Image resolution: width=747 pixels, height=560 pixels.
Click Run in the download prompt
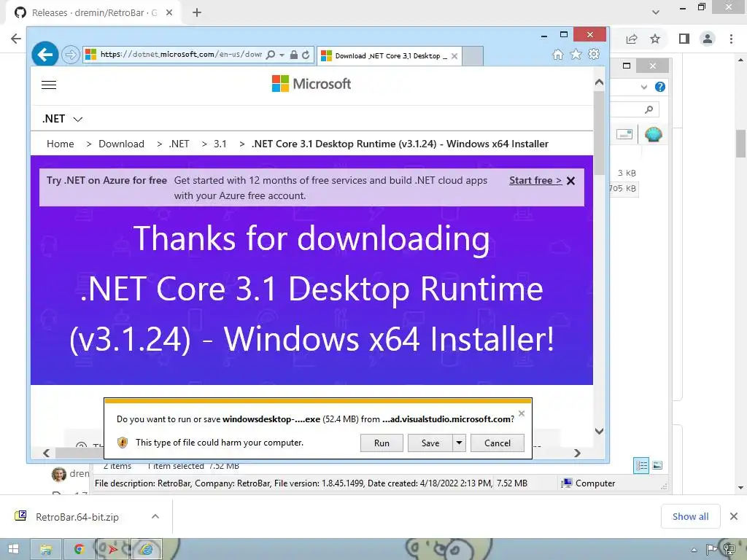[382, 443]
